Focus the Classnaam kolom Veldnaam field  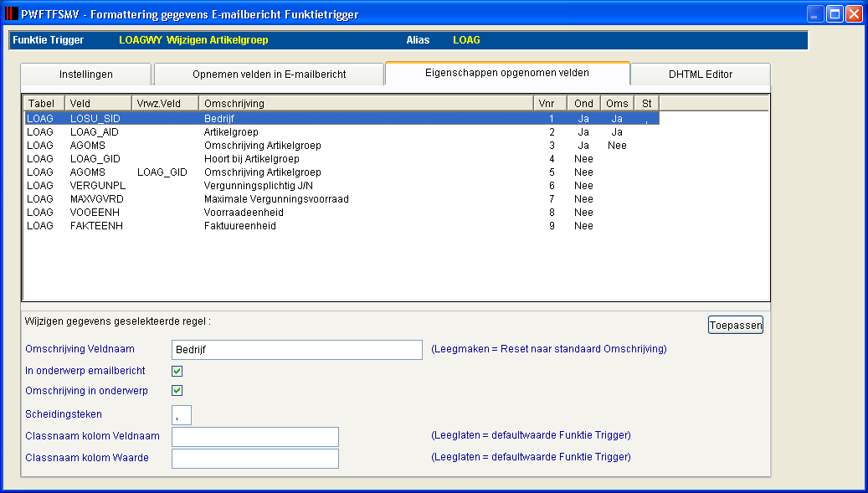pyautogui.click(x=255, y=437)
